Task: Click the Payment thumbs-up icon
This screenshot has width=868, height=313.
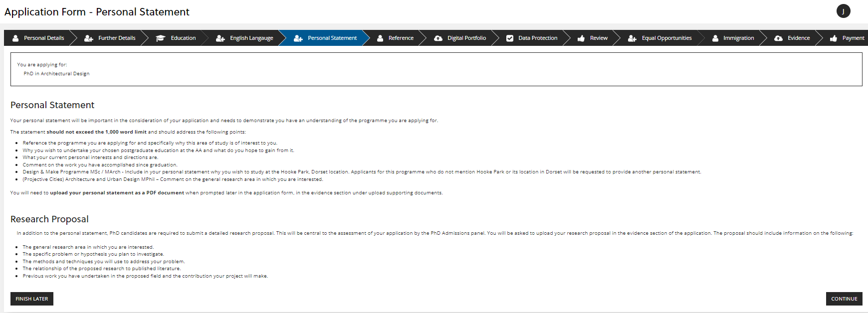Action: tap(833, 38)
